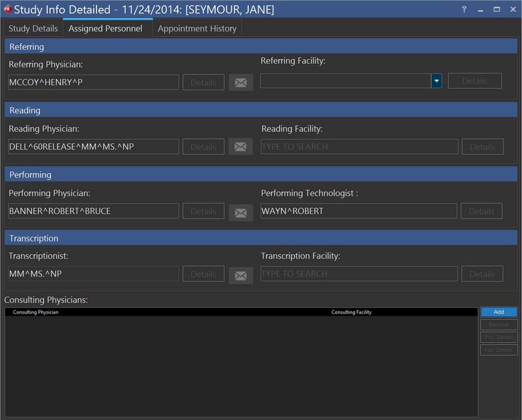Switch to the Study Details tab
The width and height of the screenshot is (522, 420).
[x=33, y=29]
